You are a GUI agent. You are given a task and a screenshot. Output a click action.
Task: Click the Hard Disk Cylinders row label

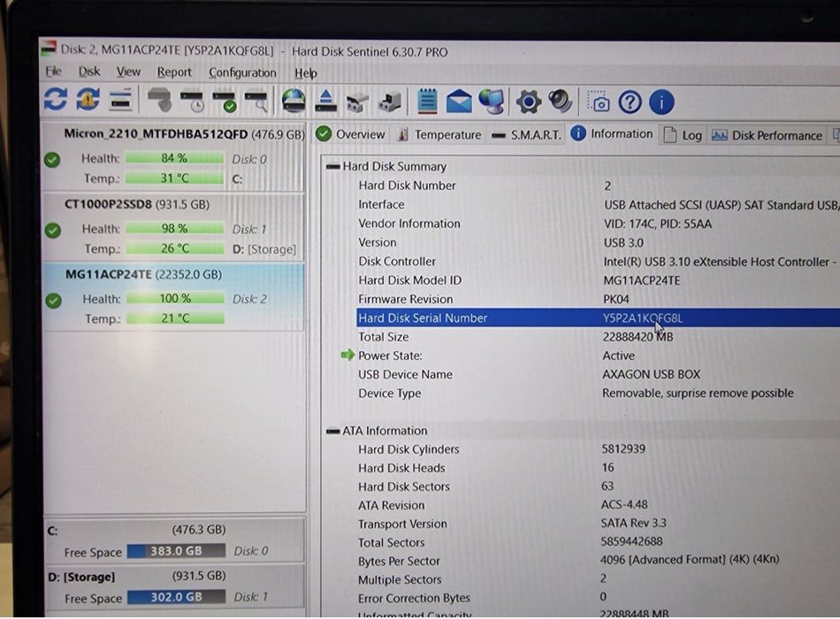tap(409, 449)
